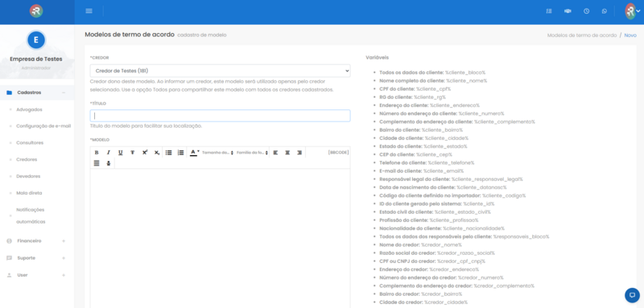This screenshot has width=644, height=308.
Task: Select the %cliente_bloco% variable text
Action: click(x=465, y=72)
